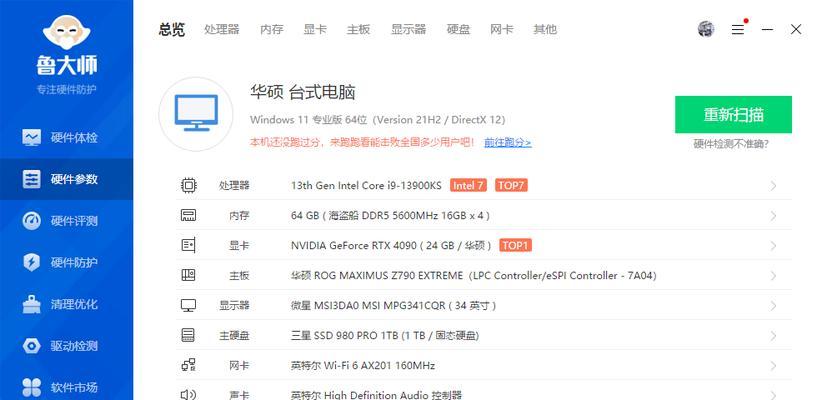Click the 13th Gen Intel Core i9-13900KS text
The width and height of the screenshot is (817, 400).
(366, 185)
